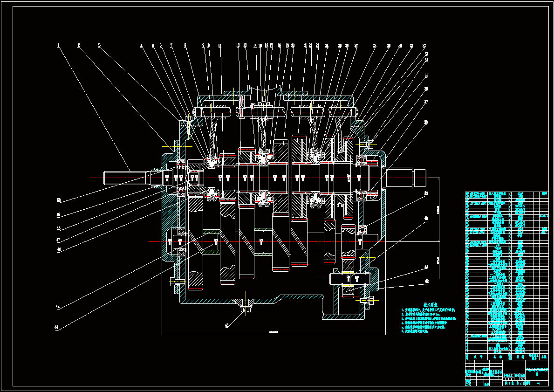
Task: Select part balloon number 7
Action: pyautogui.click(x=171, y=46)
